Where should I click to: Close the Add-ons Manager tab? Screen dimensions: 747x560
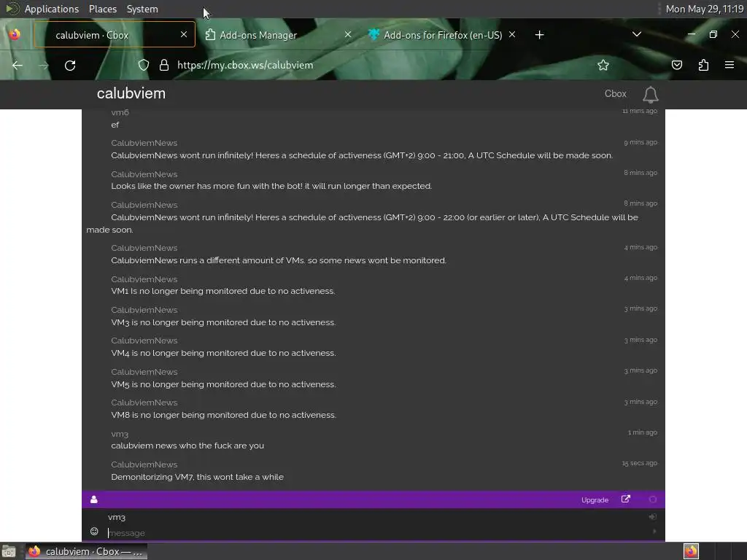coord(348,34)
